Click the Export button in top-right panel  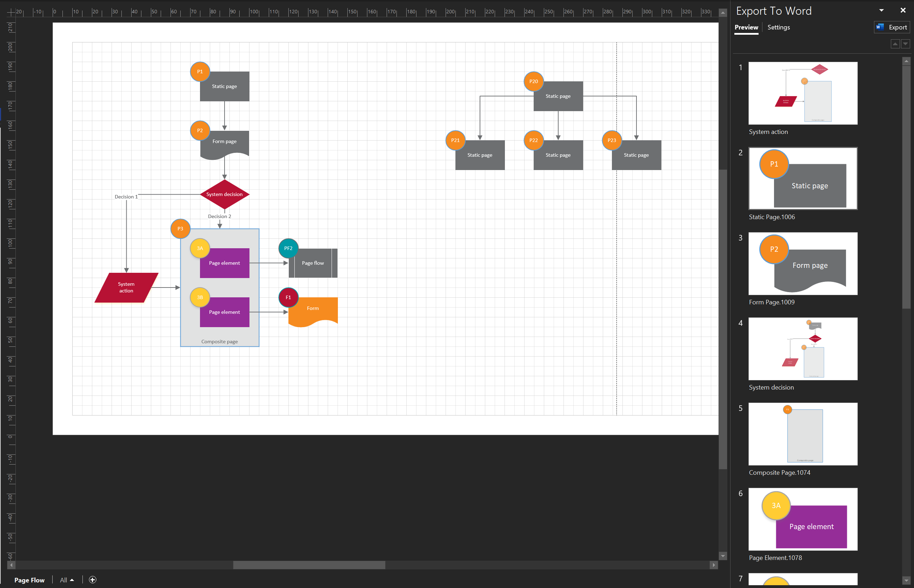click(x=893, y=27)
